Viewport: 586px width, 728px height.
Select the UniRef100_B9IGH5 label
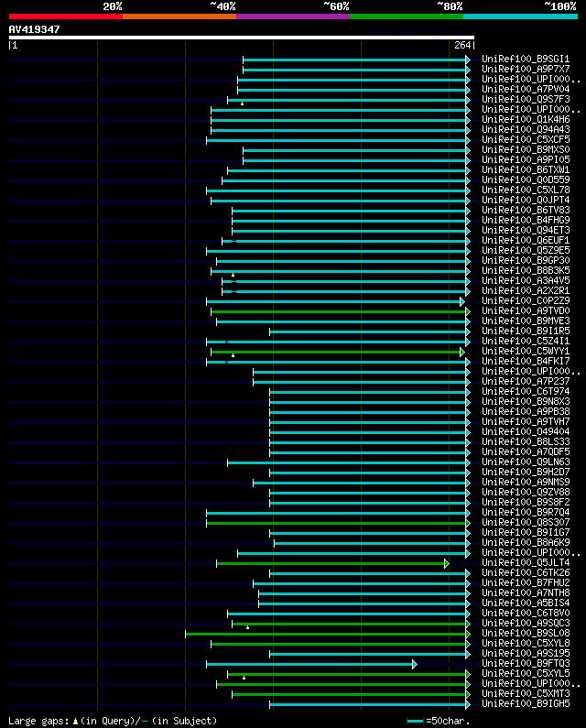point(526,704)
